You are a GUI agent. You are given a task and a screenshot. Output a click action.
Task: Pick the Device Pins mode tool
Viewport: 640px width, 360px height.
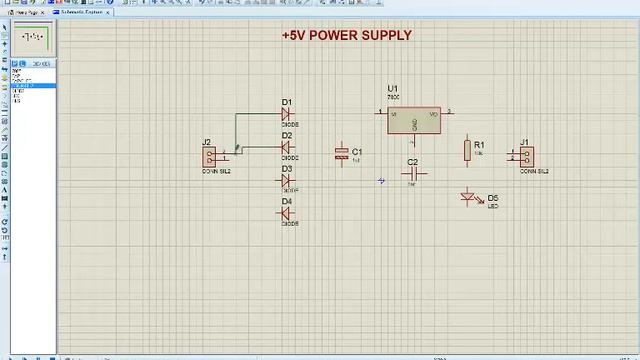(4, 96)
